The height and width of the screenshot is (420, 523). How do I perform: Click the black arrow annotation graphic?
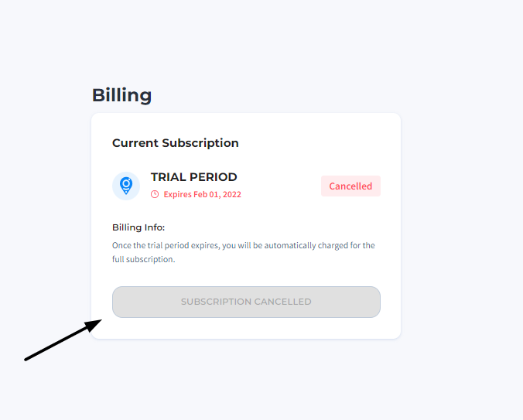(63, 340)
